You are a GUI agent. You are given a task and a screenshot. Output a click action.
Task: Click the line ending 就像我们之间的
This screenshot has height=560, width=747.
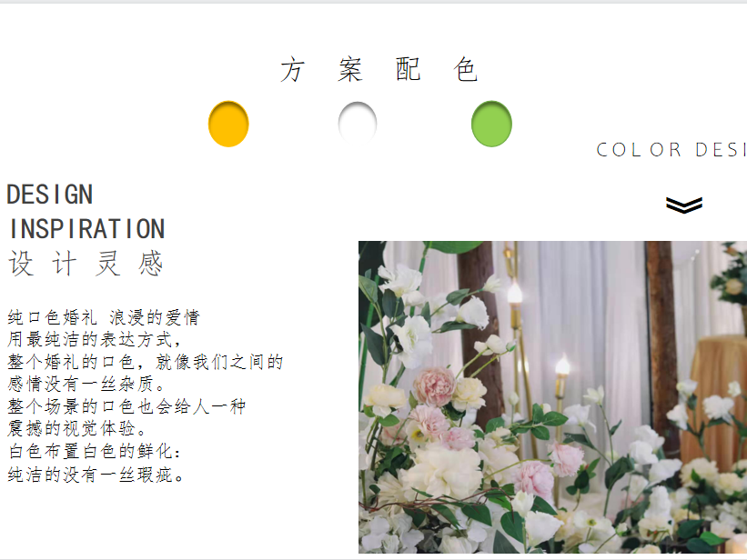point(146,362)
